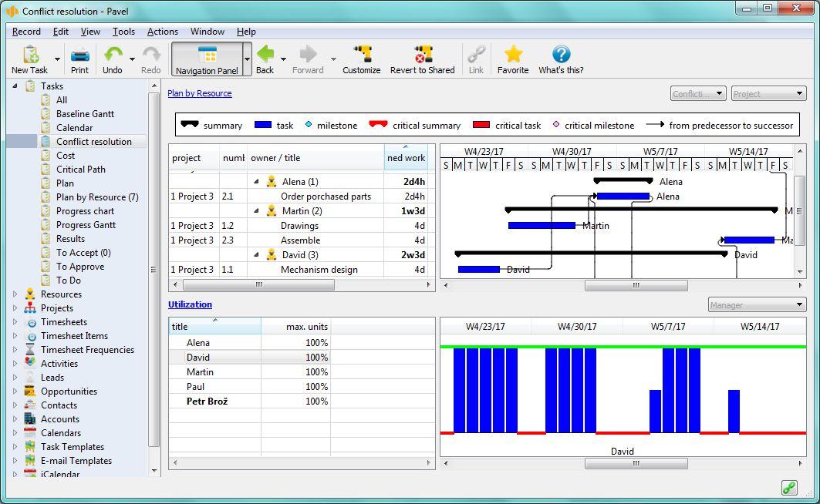Click the What's this? help icon
The width and height of the screenshot is (820, 504).
tap(561, 54)
